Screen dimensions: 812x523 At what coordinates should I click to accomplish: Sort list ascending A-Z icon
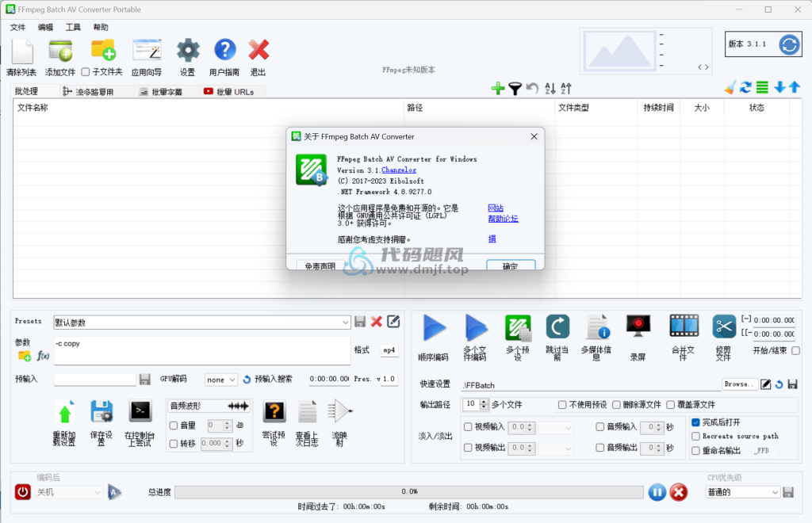(550, 89)
